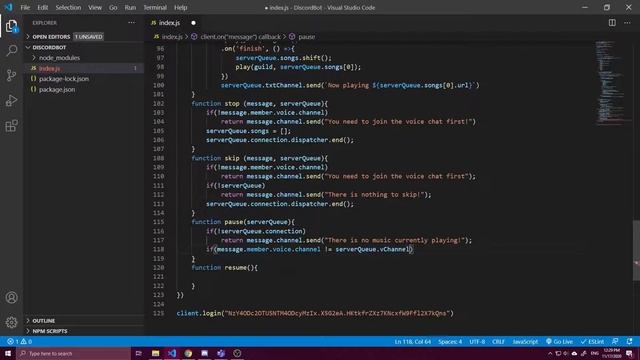640x360 pixels.
Task: Open the feedback icon in status bar
Action: click(x=615, y=342)
